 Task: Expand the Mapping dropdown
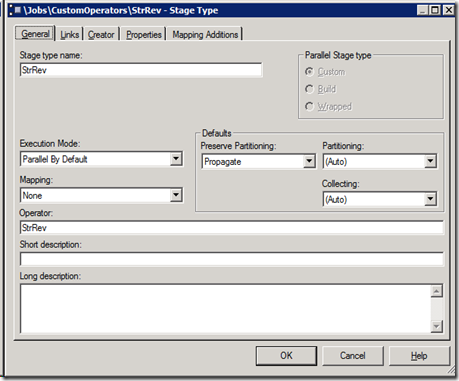tap(176, 195)
